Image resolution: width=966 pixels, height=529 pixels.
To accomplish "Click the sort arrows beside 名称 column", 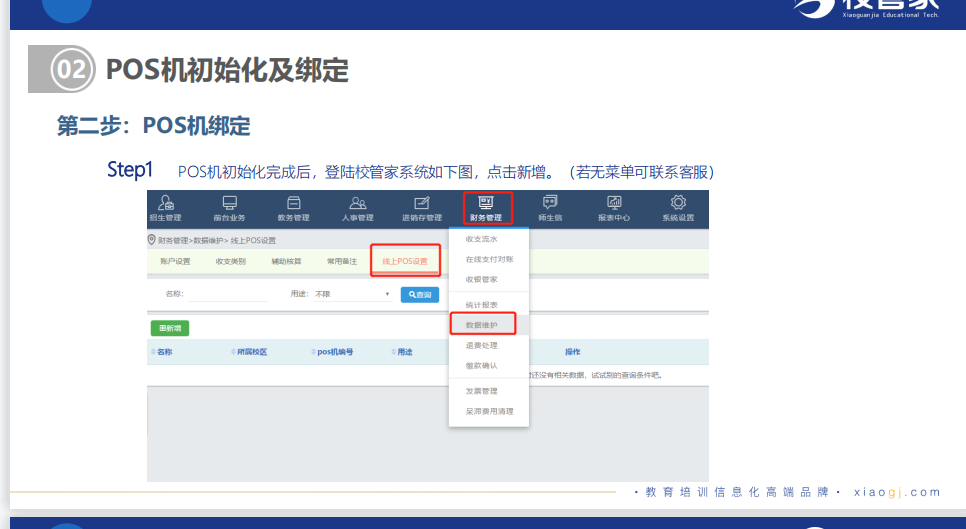I will (153, 352).
